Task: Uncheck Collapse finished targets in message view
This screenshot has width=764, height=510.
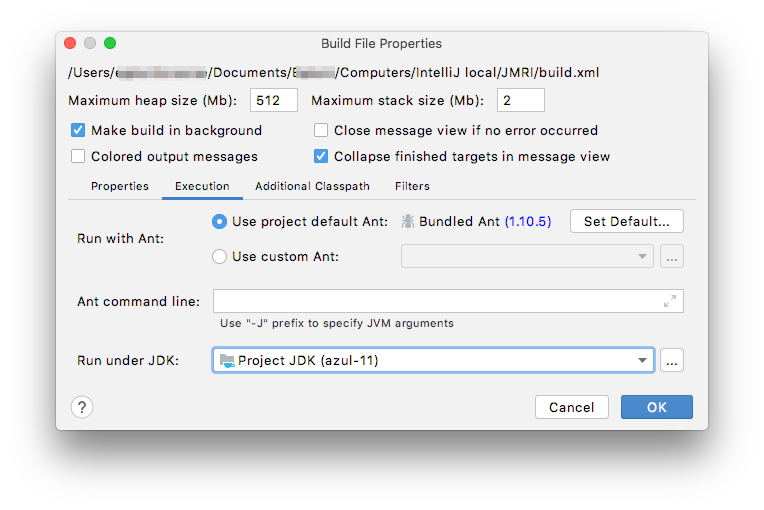Action: coord(321,156)
